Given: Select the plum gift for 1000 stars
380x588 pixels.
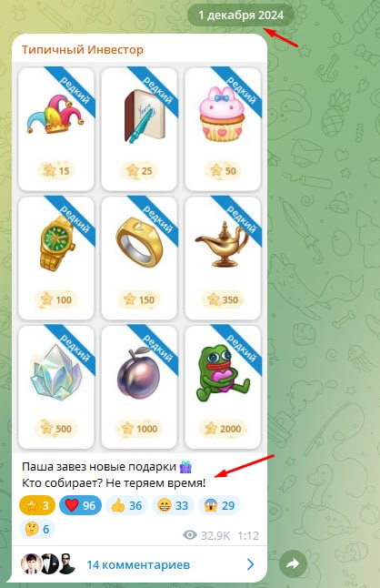Looking at the screenshot, I should tap(139, 387).
